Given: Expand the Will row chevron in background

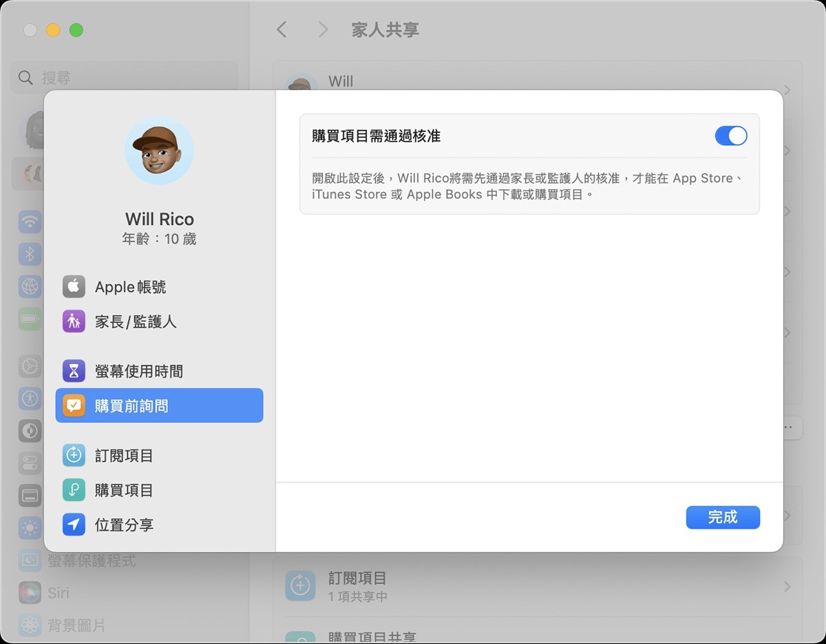Looking at the screenshot, I should coord(787,89).
